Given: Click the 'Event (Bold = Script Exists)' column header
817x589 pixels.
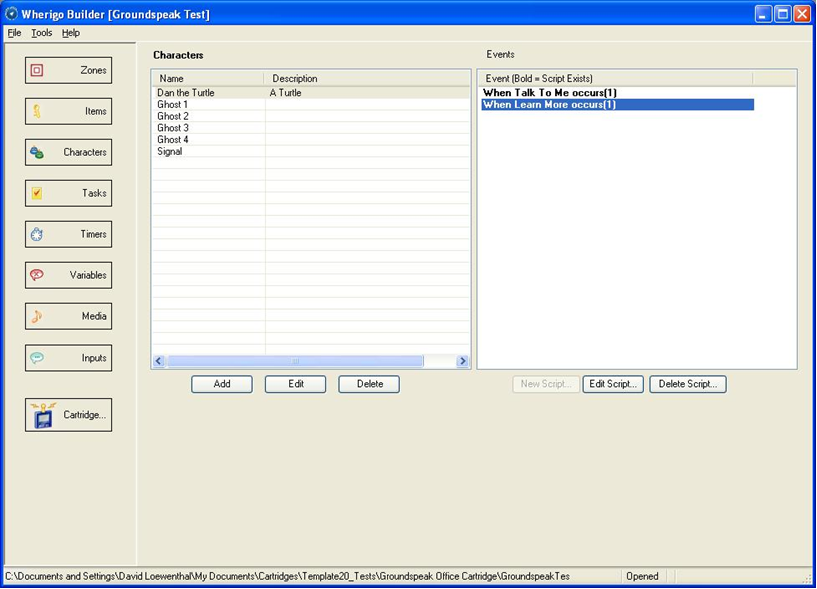Looking at the screenshot, I should click(616, 79).
